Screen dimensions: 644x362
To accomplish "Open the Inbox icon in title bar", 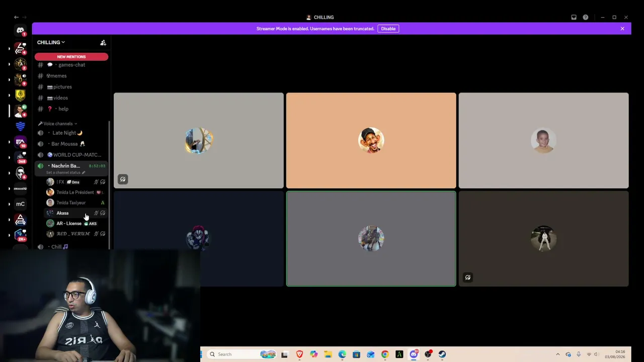I will [574, 17].
